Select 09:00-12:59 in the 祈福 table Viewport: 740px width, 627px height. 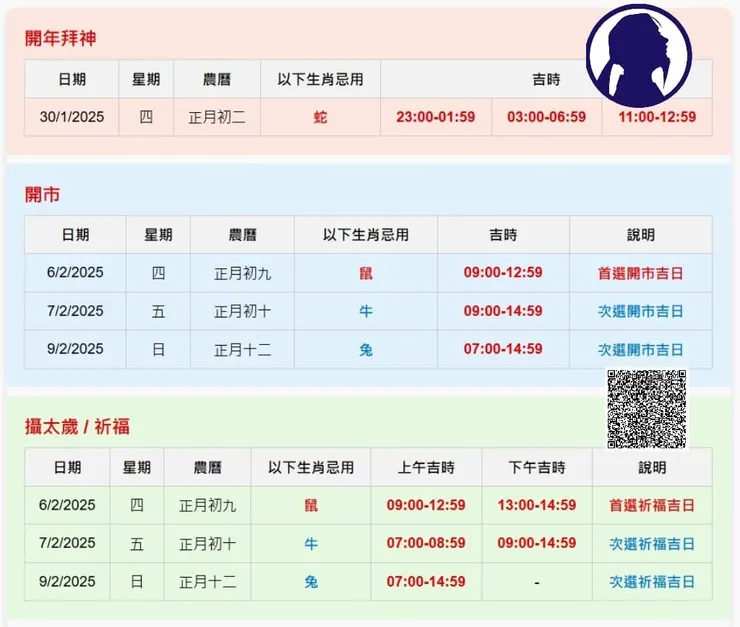point(426,505)
